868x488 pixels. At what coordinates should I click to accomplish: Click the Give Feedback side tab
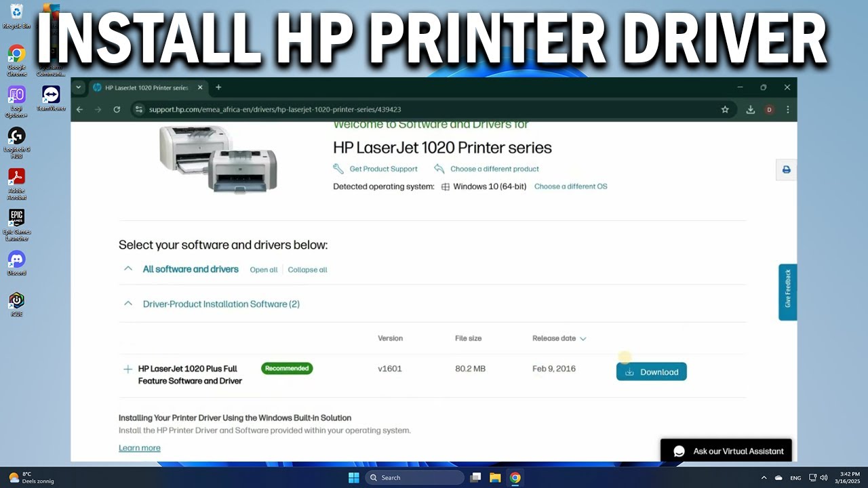[787, 292]
